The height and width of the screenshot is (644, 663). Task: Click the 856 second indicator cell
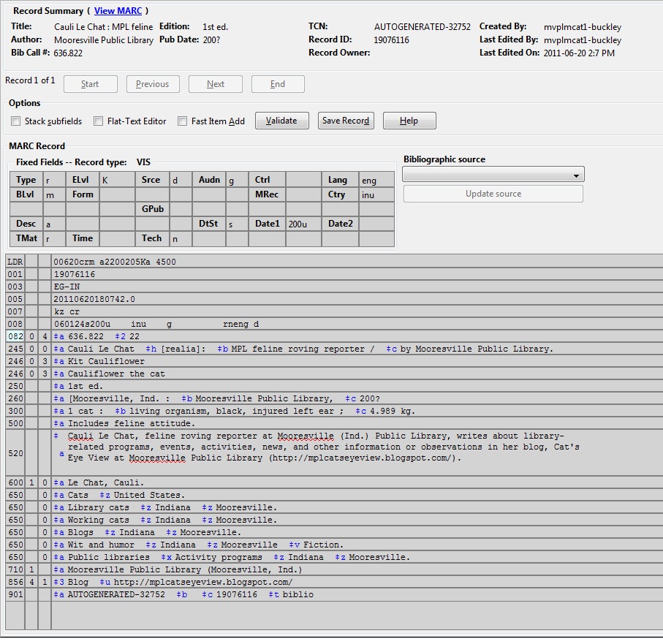point(45,583)
